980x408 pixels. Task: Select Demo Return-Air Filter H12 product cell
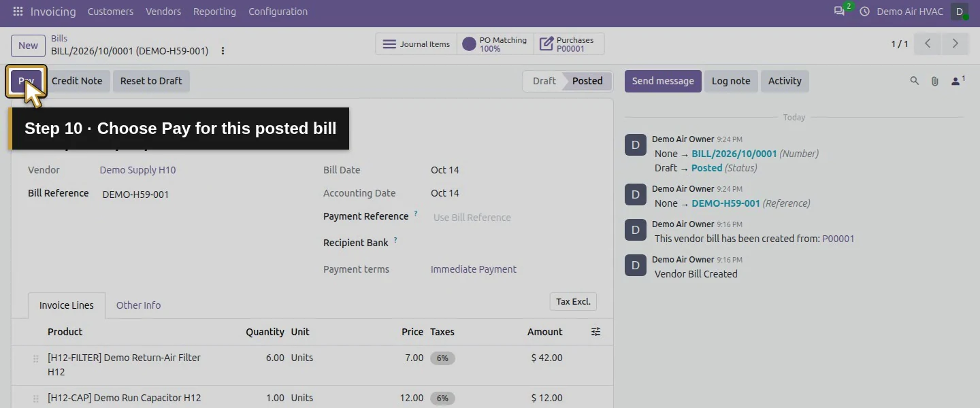pyautogui.click(x=124, y=364)
